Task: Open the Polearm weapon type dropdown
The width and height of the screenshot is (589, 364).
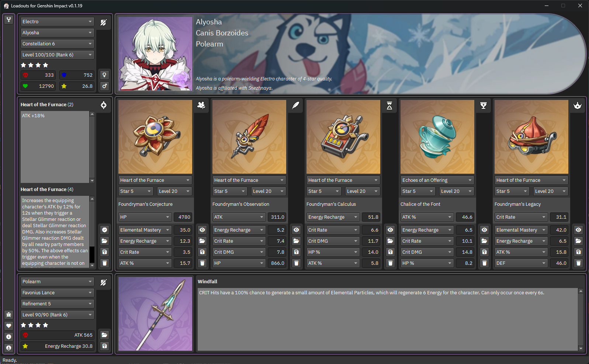Action: pos(58,282)
